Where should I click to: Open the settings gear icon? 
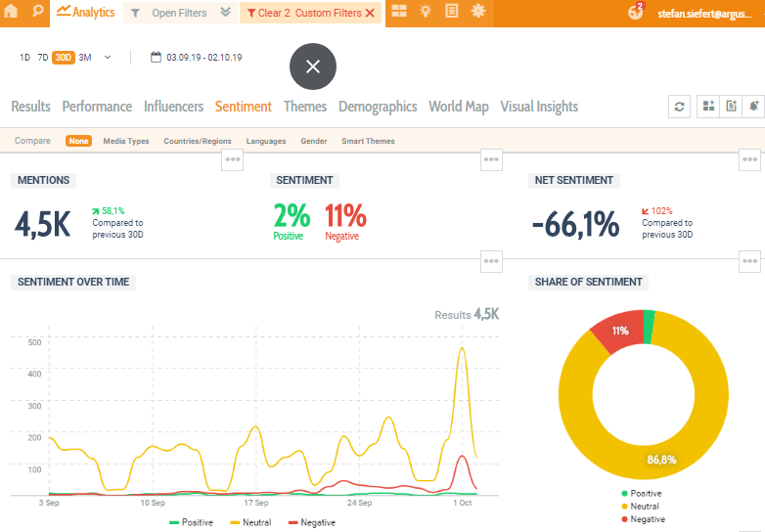pyautogui.click(x=478, y=11)
